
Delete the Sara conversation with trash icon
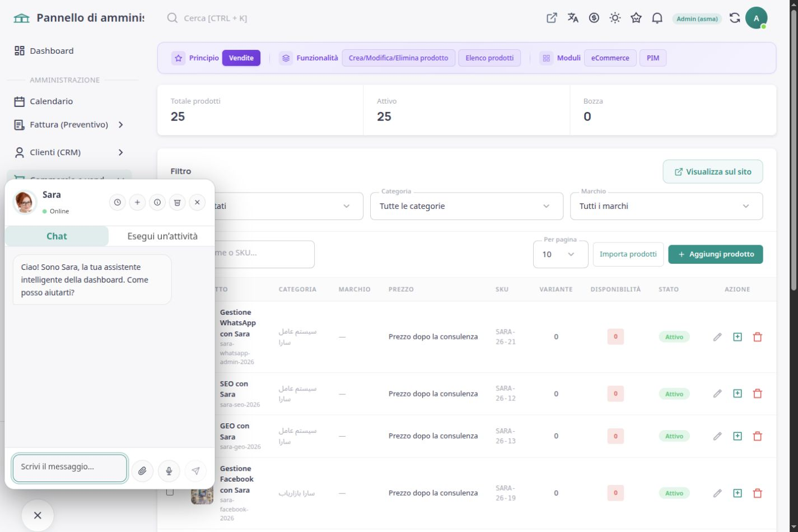click(x=177, y=202)
